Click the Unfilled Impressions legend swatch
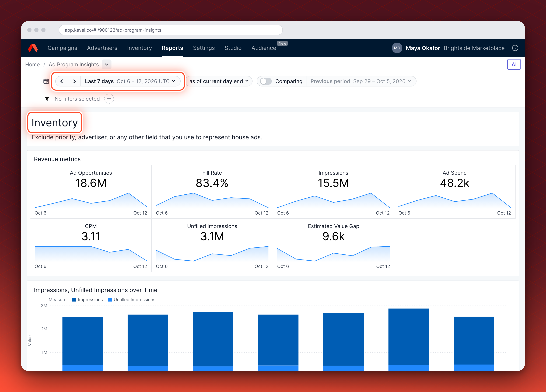This screenshot has height=392, width=546. tap(110, 300)
